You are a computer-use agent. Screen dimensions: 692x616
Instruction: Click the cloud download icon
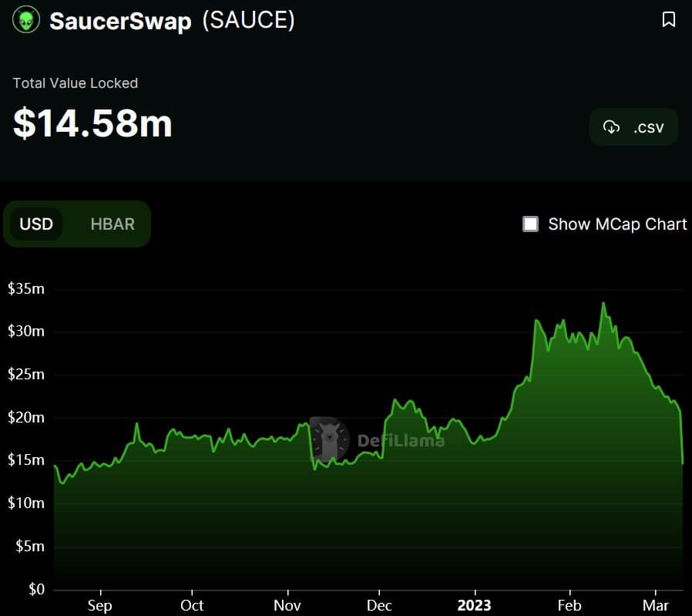coord(611,127)
